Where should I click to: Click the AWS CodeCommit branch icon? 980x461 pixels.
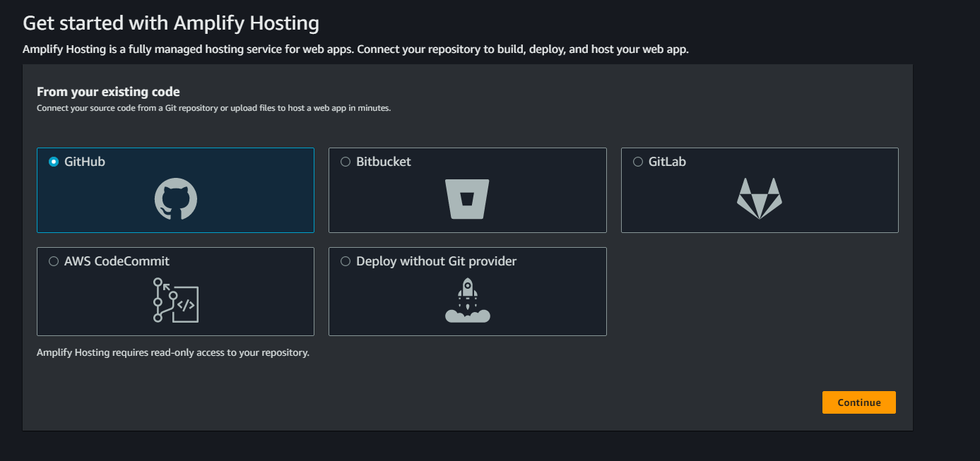tap(176, 300)
